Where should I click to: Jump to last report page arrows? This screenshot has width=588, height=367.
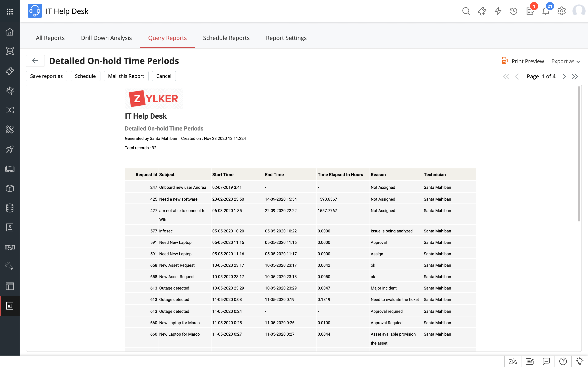(x=575, y=76)
